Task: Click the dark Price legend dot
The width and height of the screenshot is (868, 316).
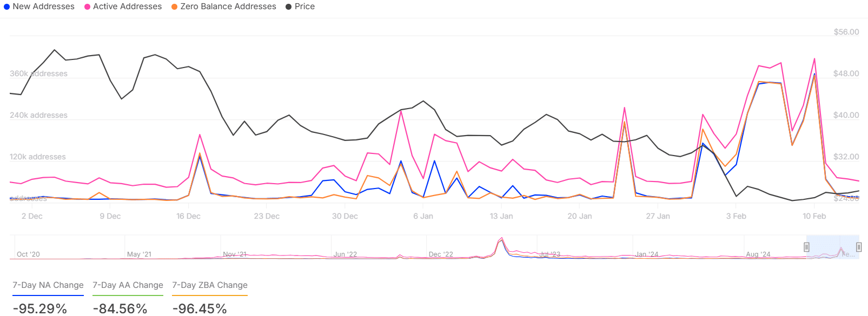Action: (289, 7)
